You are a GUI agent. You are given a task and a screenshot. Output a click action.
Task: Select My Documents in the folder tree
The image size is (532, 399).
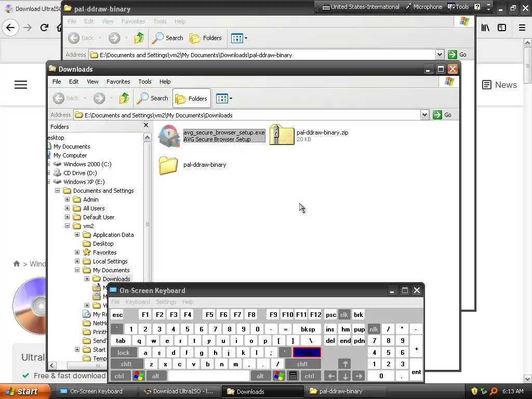pos(72,147)
